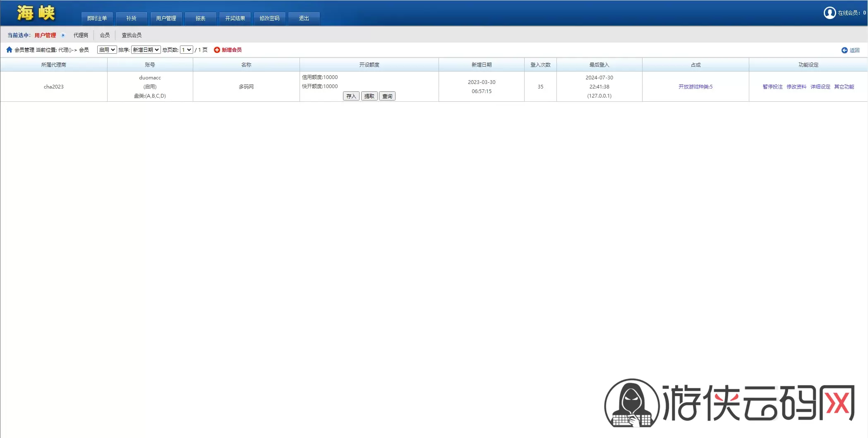
Task: Click the last login date 2024-07-30
Action: 599,77
